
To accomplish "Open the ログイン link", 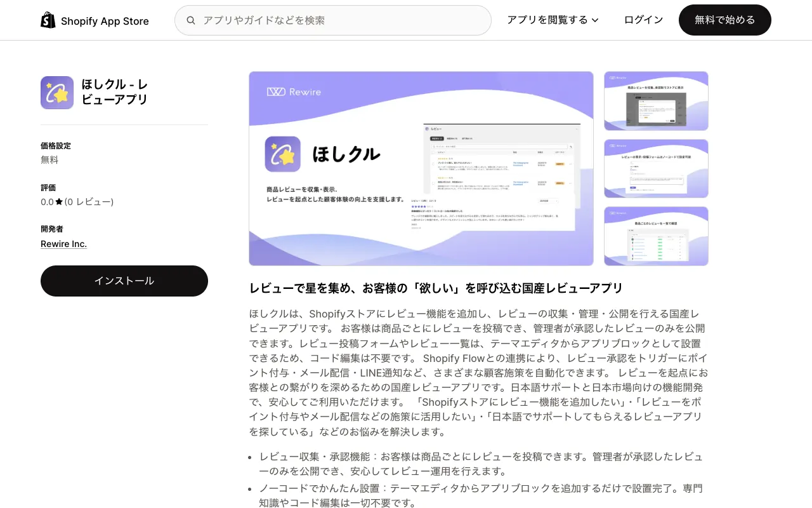I will tap(643, 20).
